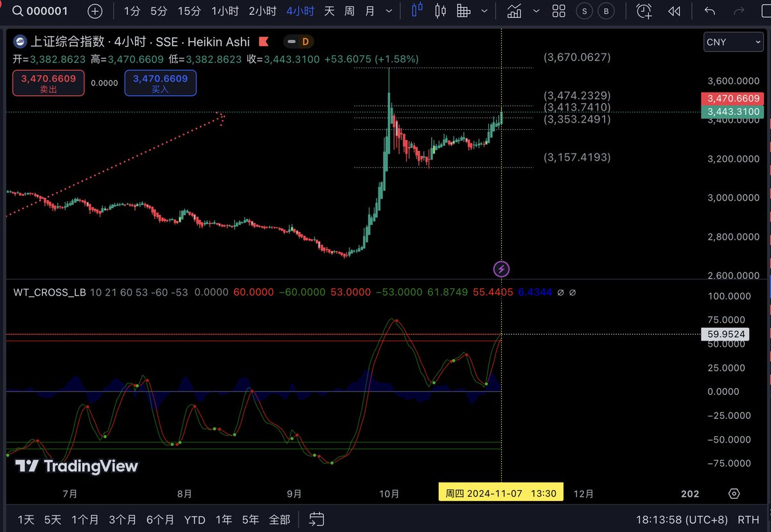This screenshot has height=532, width=771.
Task: Select the 4小时 timeframe
Action: pos(300,11)
